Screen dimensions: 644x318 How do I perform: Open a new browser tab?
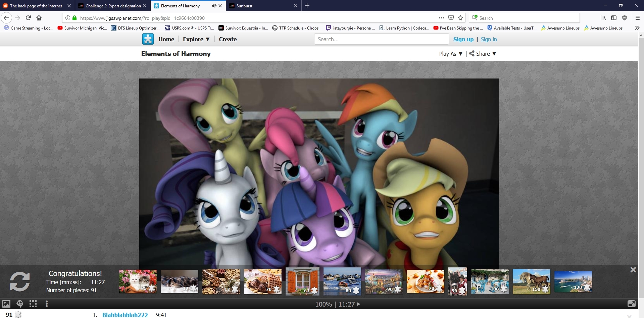(307, 5)
